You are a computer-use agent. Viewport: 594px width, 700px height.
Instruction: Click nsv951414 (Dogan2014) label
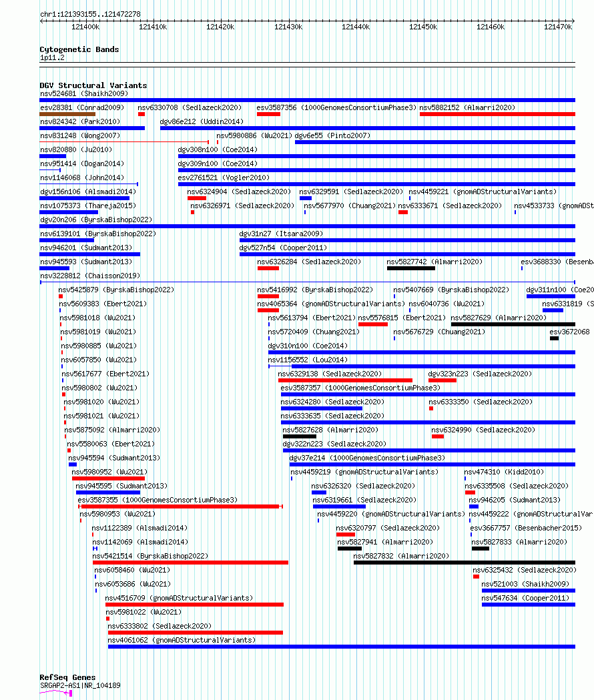pos(82,164)
